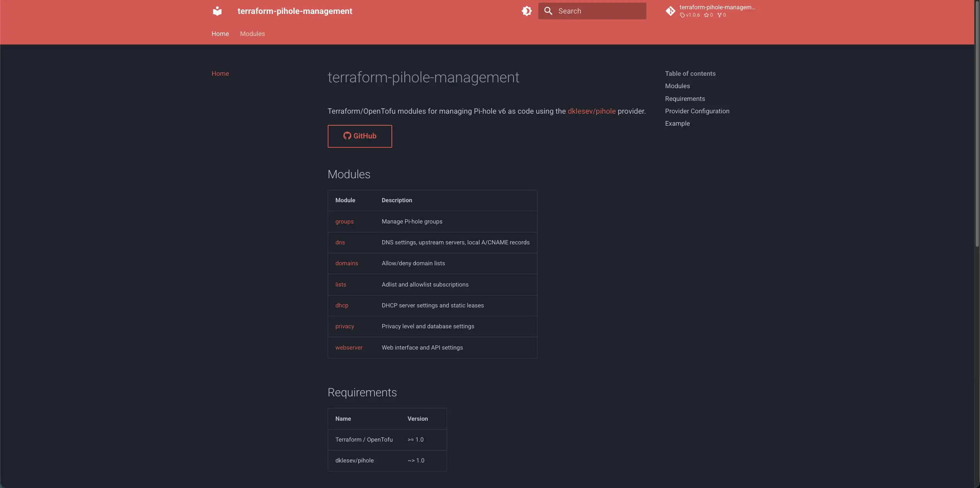Click the 'Table of contents' label
The height and width of the screenshot is (488, 980).
point(690,73)
